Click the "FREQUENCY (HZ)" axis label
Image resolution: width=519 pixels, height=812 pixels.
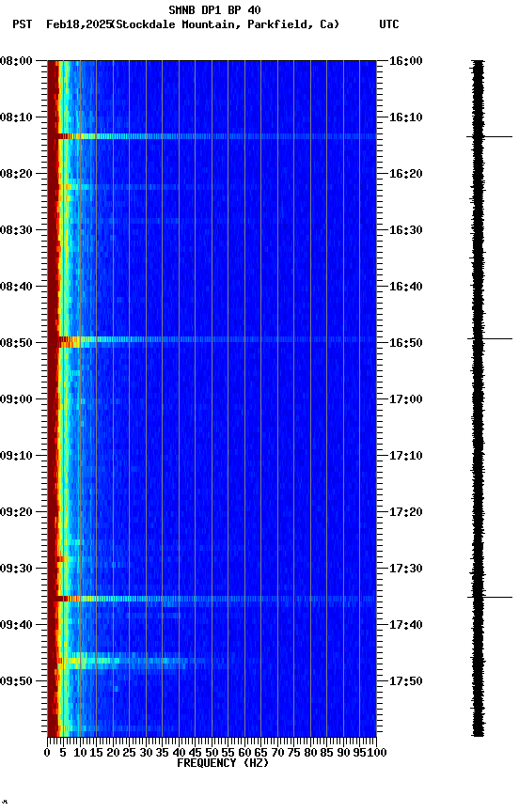(223, 763)
